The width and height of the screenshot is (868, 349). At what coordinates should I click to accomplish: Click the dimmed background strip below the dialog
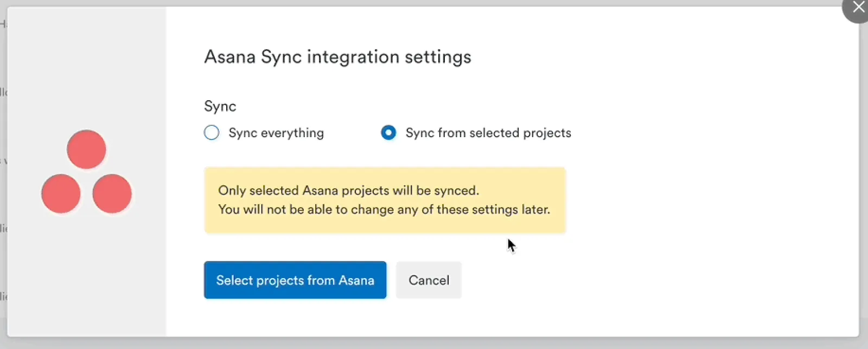click(x=434, y=344)
